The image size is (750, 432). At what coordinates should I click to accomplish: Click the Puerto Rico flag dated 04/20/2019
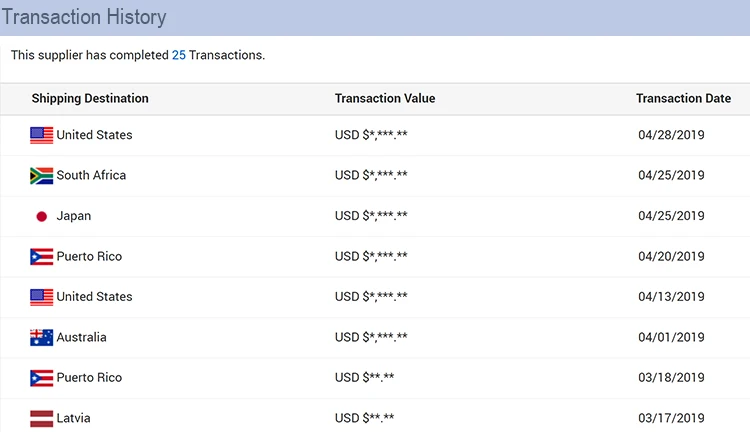coord(41,257)
